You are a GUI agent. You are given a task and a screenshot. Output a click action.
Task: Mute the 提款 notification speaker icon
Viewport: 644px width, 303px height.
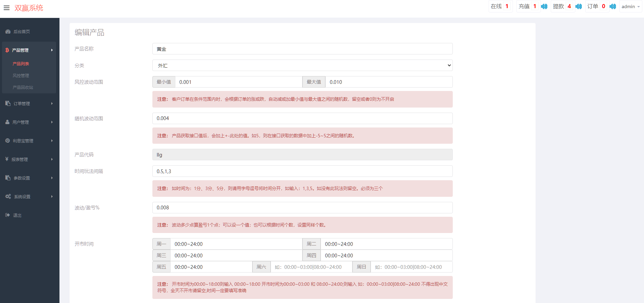click(x=578, y=6)
